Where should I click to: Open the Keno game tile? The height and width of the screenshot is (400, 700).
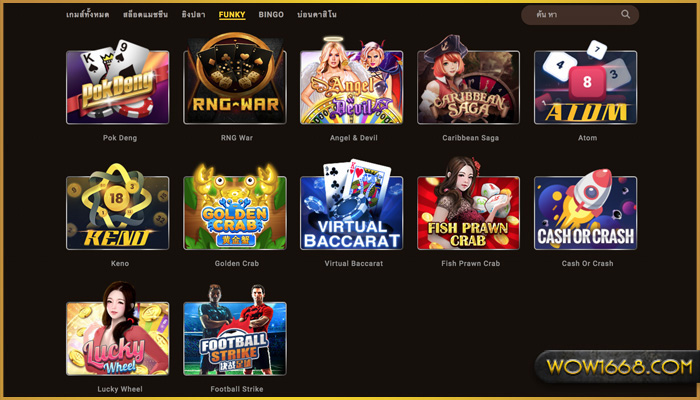pyautogui.click(x=118, y=206)
